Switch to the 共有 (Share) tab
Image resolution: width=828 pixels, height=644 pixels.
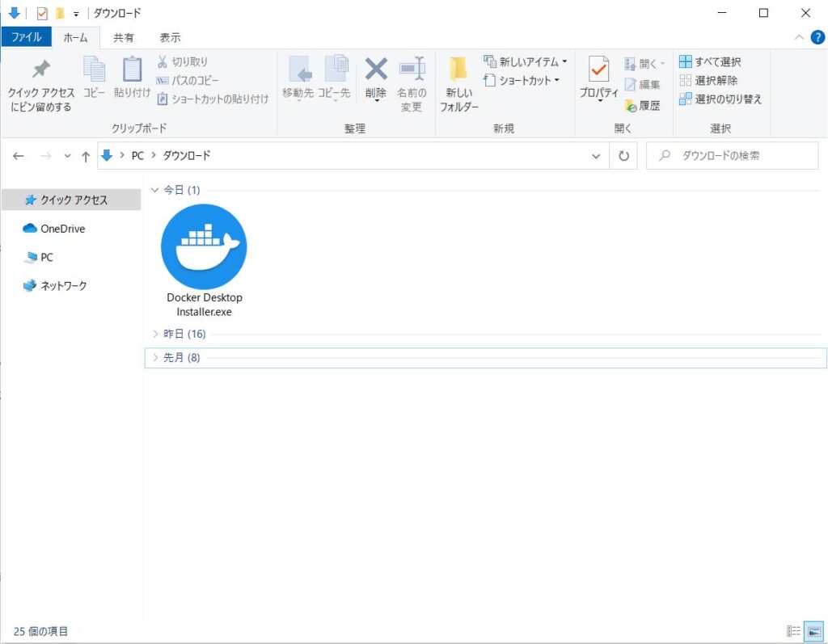pos(124,37)
